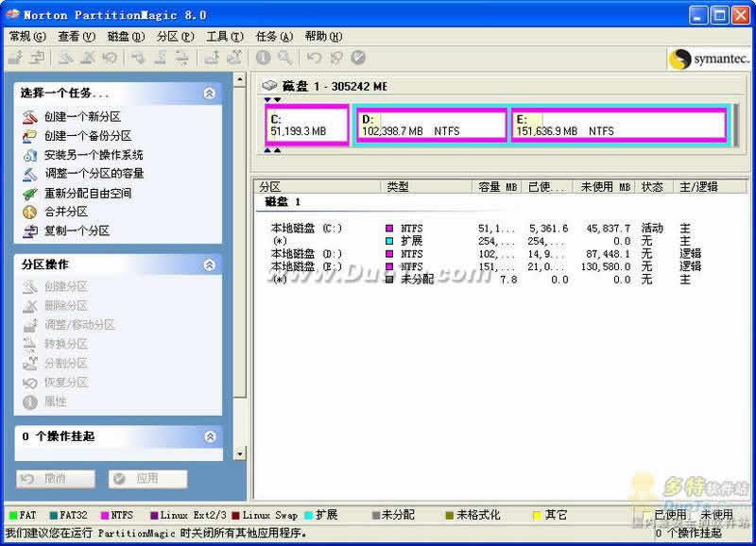Open the 磁盘 menu
The width and height of the screenshot is (756, 546).
pos(126,36)
